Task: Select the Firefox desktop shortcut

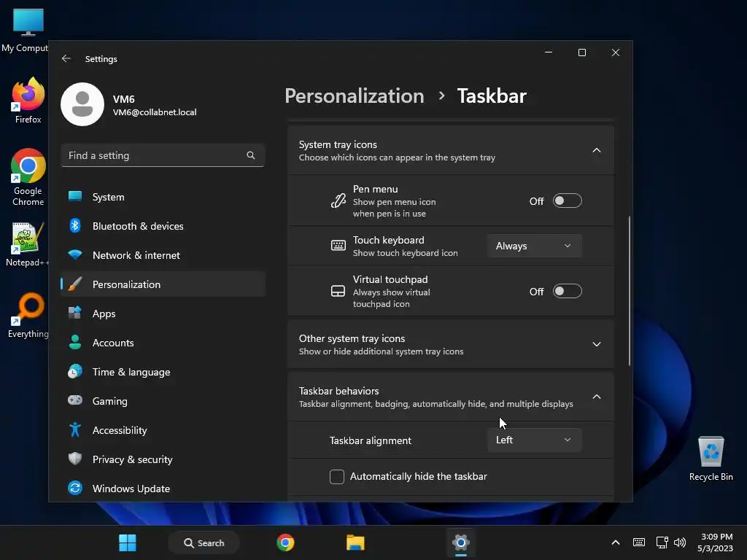Action: coord(28,101)
